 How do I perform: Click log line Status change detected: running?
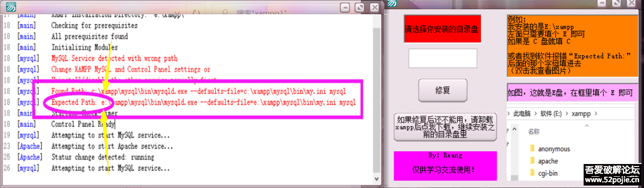[103, 158]
